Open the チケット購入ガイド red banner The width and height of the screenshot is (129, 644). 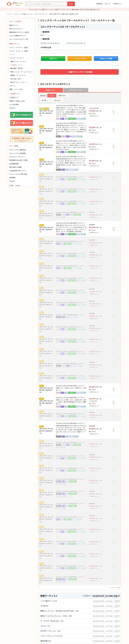[x=21, y=123]
